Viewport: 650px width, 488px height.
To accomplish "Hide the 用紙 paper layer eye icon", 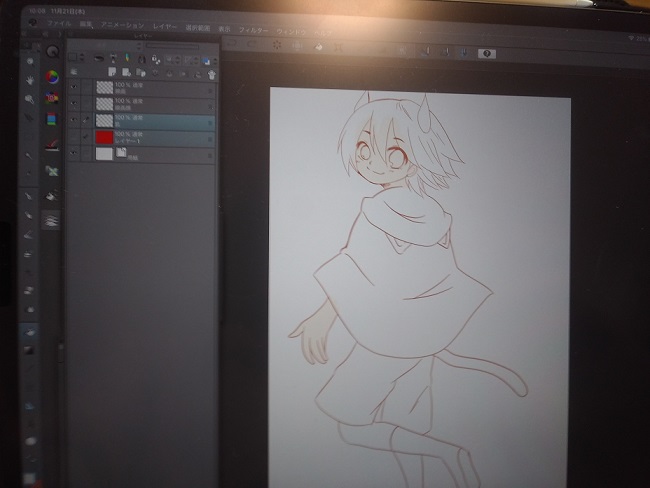I will pos(74,153).
